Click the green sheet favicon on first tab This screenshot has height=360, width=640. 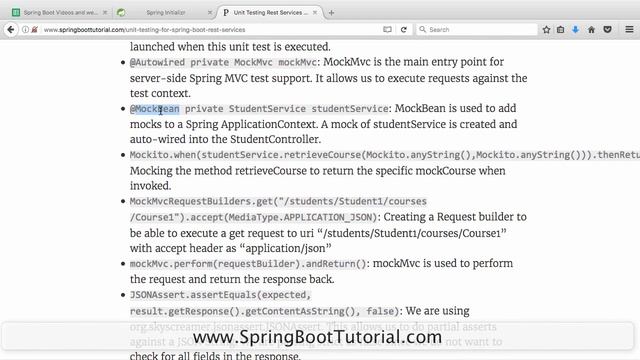click(16, 13)
